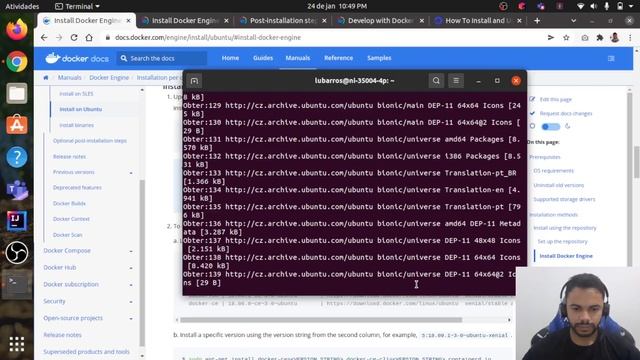Open the Chrome three-dot menu
The height and width of the screenshot is (360, 640).
coord(630,38)
